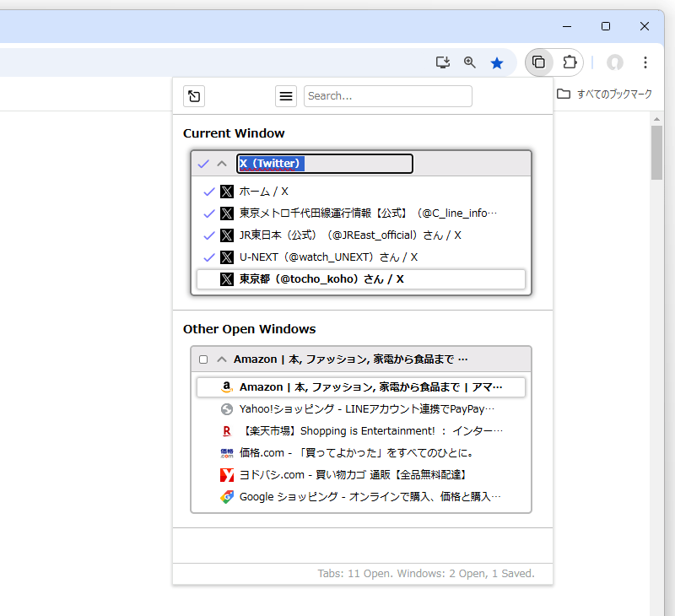675x616 pixels.
Task: Click the X favicon on ホーム / X
Action: (227, 192)
